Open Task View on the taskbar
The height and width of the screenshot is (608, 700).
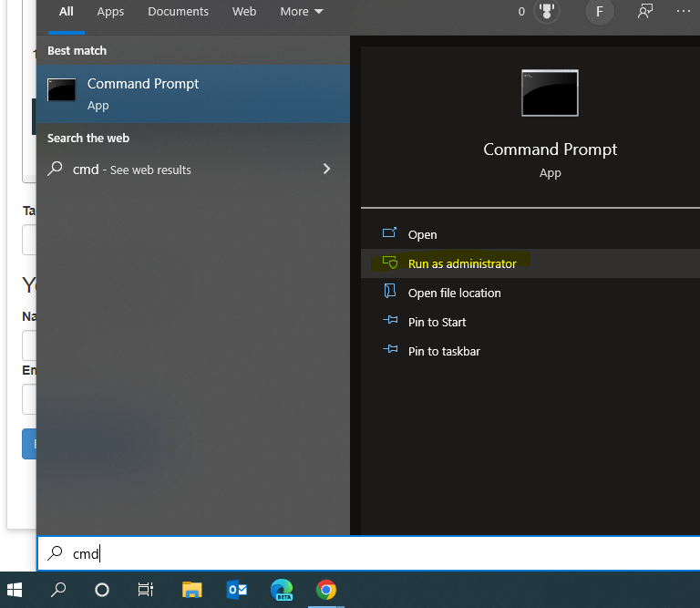pyautogui.click(x=146, y=590)
